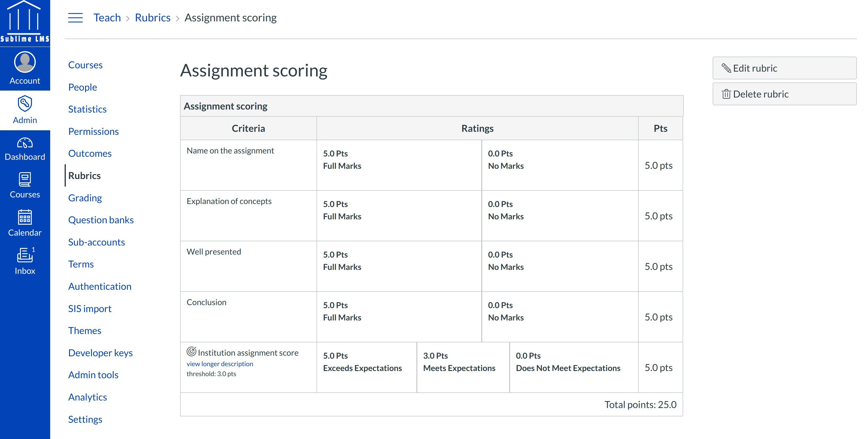This screenshot has width=868, height=439.
Task: Click the Assignment scoring rubric table title
Action: tap(225, 106)
